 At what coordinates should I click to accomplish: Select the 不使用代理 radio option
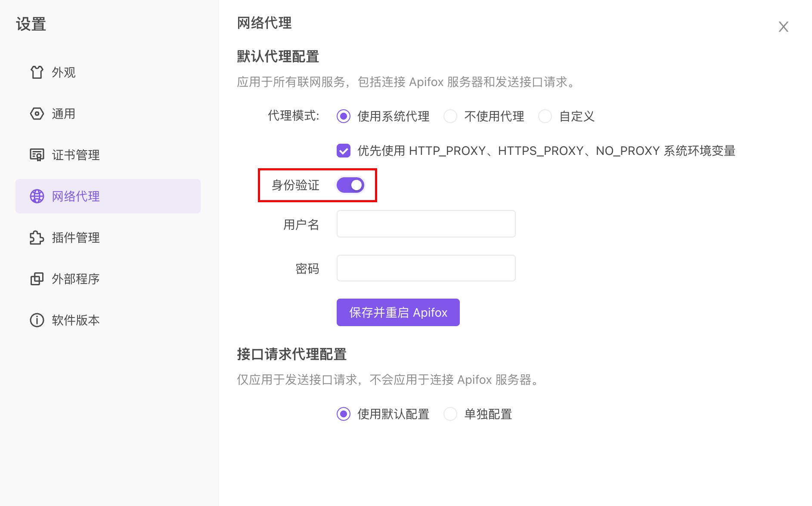click(x=450, y=116)
